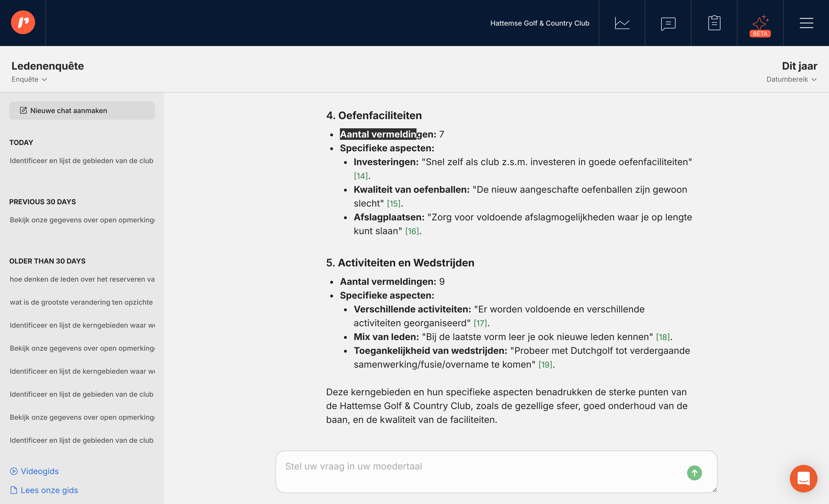The width and height of the screenshot is (829, 504).
Task: Open chat 'wat is de grootste verandering'
Action: point(81,302)
